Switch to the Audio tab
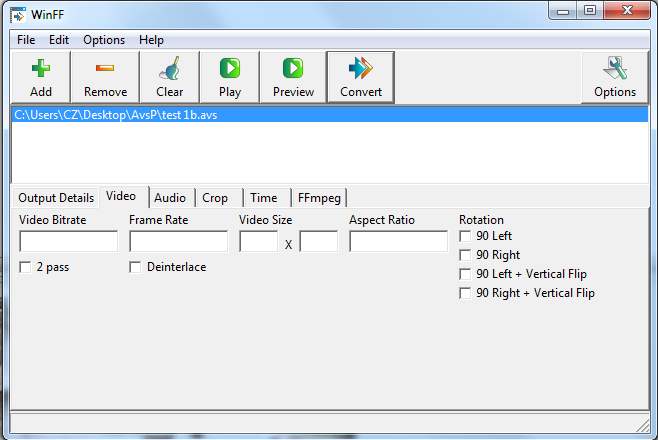Image resolution: width=658 pixels, height=440 pixels. [170, 198]
